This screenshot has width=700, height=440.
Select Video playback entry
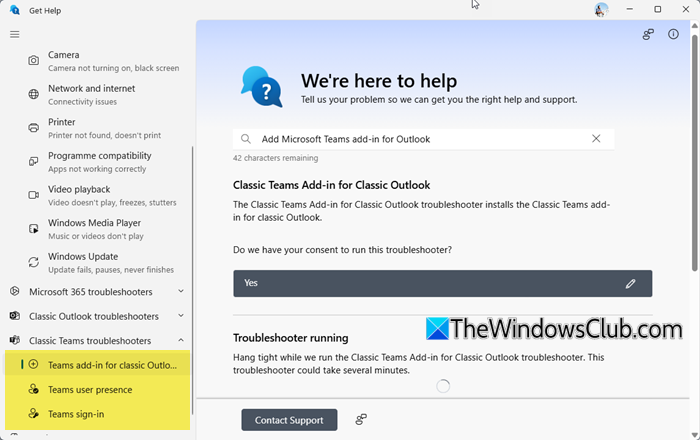click(x=98, y=195)
